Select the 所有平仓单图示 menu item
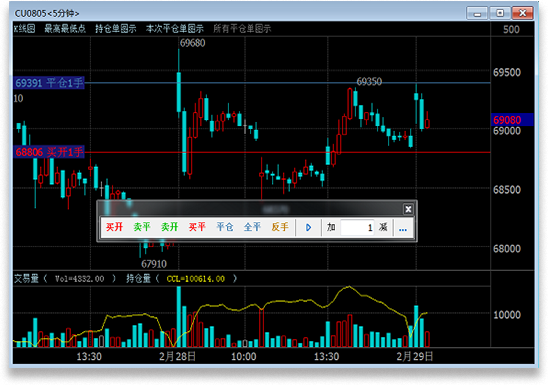This screenshot has height=385, width=548. pyautogui.click(x=242, y=29)
